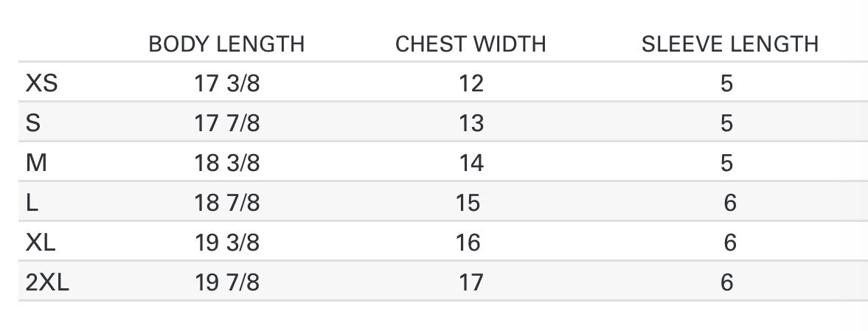Select the XS size row label
Screen dimensions: 868x331
click(41, 83)
